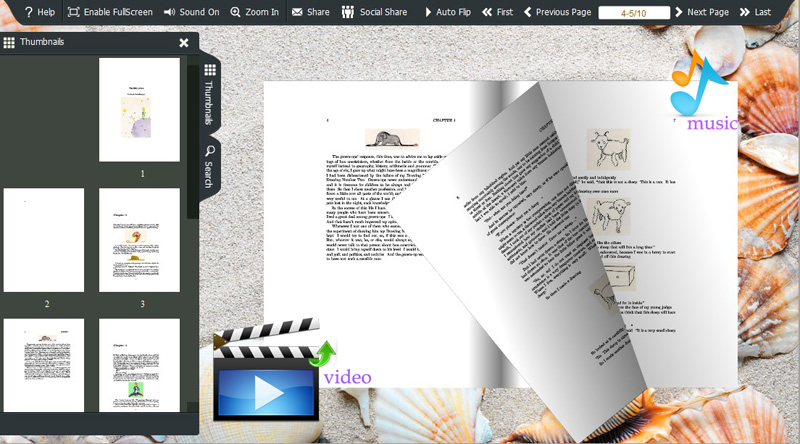
Task: Go to Next Page
Action: click(x=702, y=12)
